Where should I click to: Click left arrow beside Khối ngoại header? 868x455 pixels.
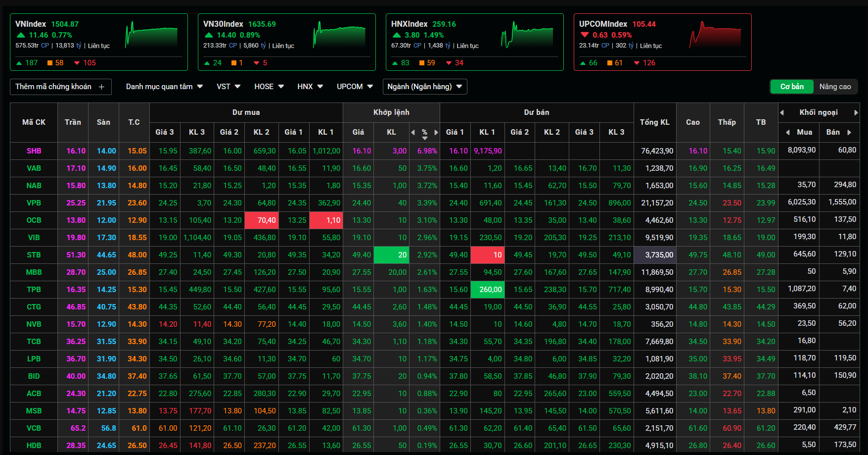point(782,112)
